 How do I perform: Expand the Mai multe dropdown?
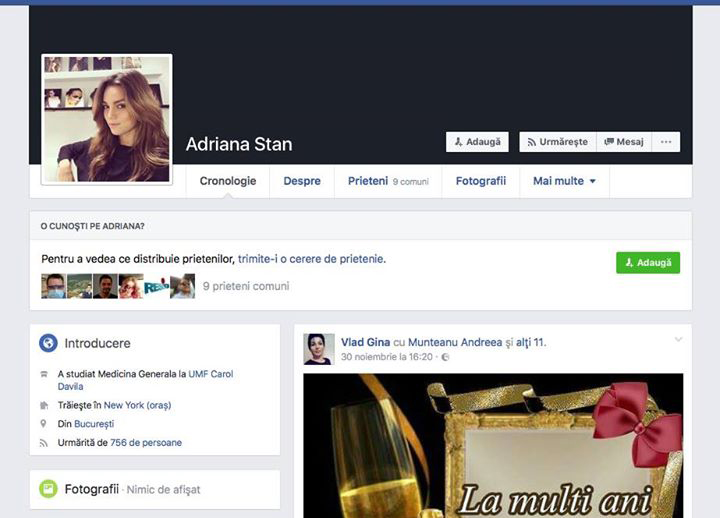(x=564, y=181)
